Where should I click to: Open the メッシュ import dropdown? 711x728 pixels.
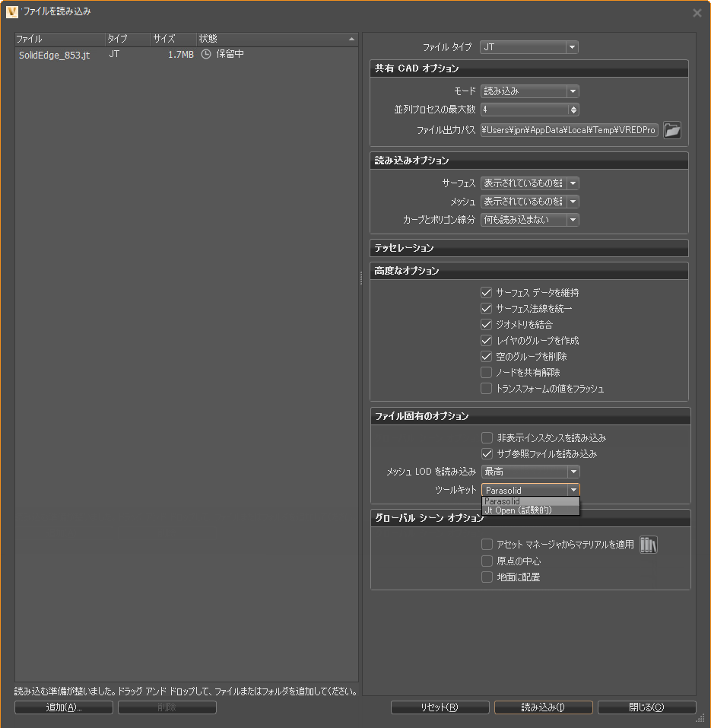tap(529, 201)
